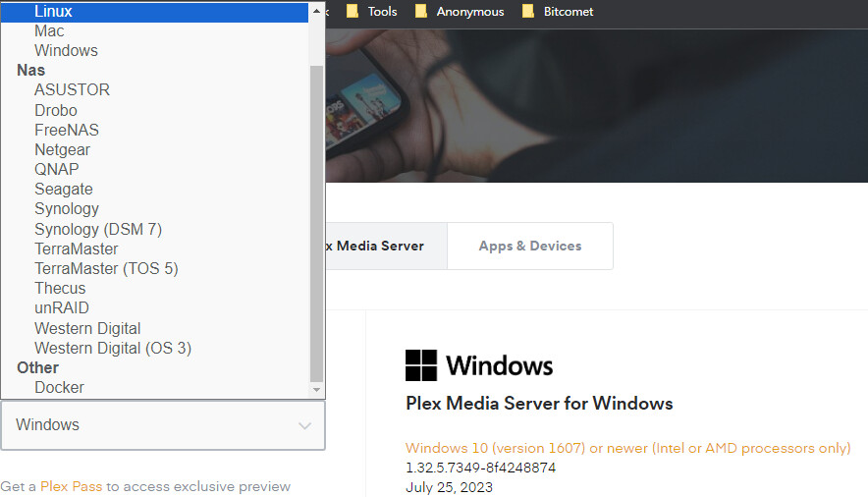The height and width of the screenshot is (497, 868).
Task: Click the dropdown chevron arrow
Action: pyautogui.click(x=305, y=425)
